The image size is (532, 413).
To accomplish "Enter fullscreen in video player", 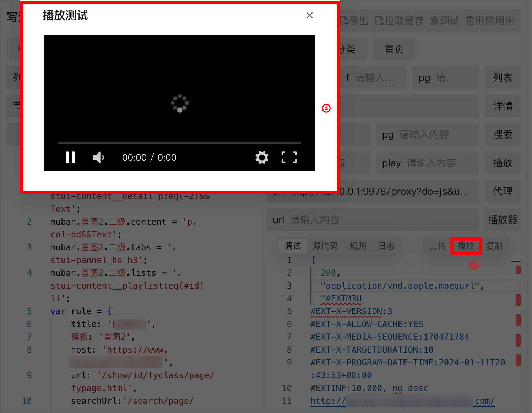I will 289,157.
